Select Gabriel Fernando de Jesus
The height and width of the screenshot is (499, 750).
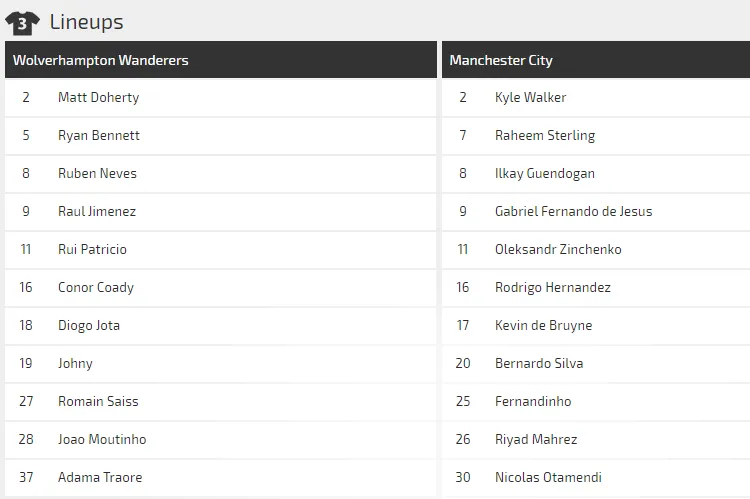pyautogui.click(x=573, y=211)
